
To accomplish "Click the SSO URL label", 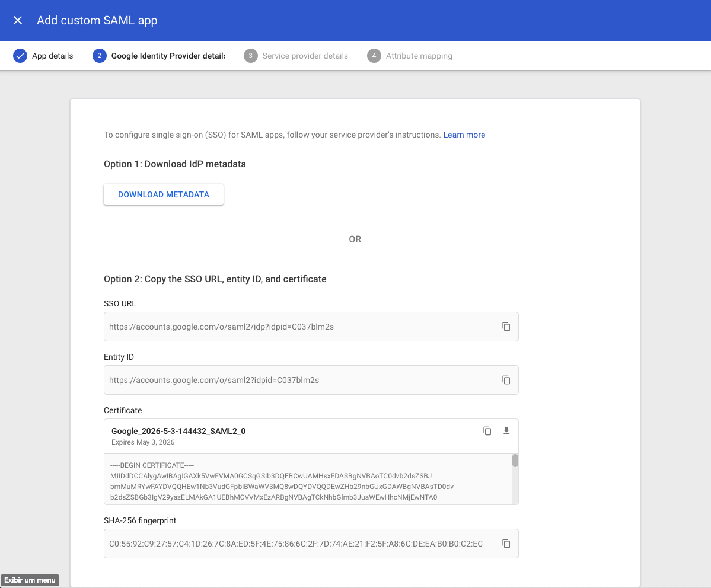I will click(120, 303).
